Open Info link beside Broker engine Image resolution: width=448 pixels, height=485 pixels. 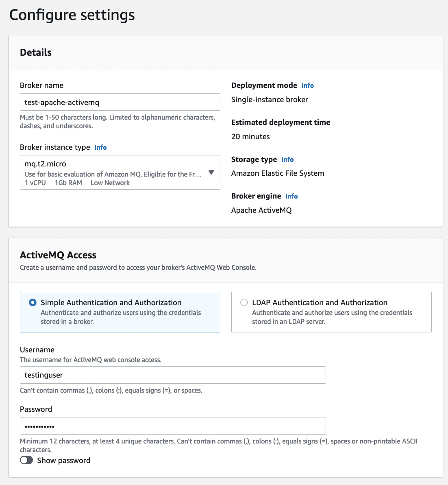(291, 196)
